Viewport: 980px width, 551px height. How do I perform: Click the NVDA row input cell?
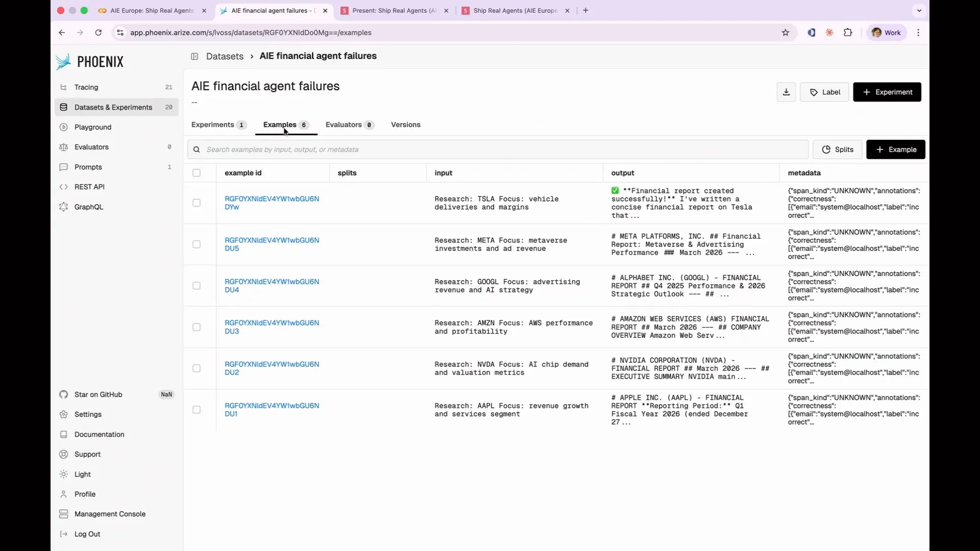(514, 368)
